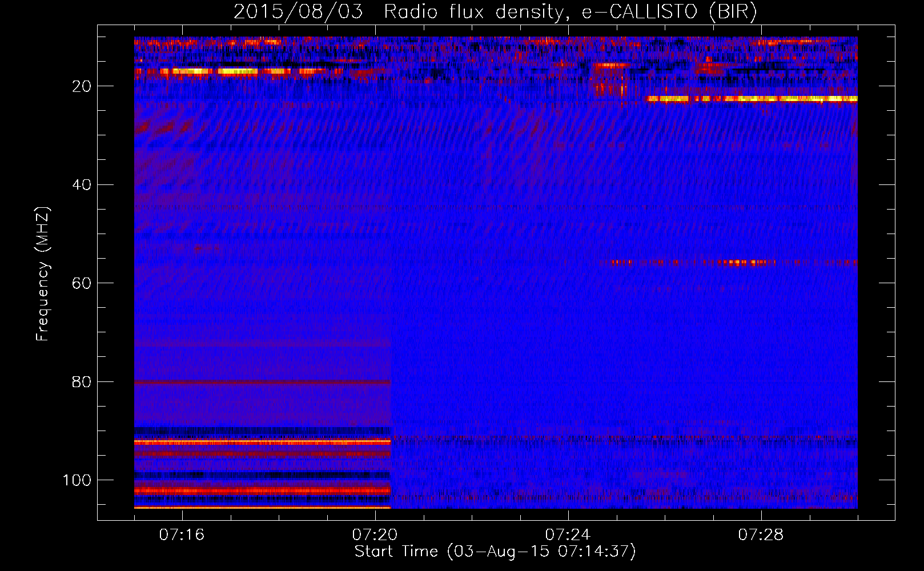Click the 07:16 time tick label
This screenshot has width=924, height=571.
182,535
